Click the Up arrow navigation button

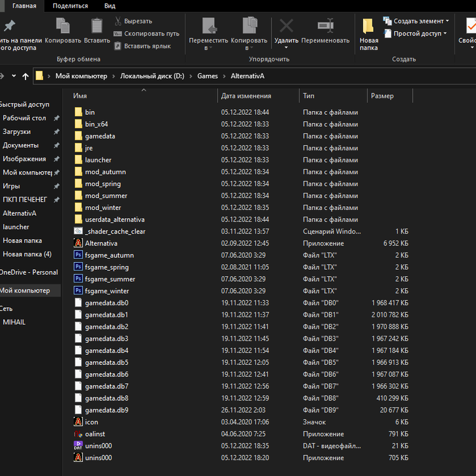point(25,76)
